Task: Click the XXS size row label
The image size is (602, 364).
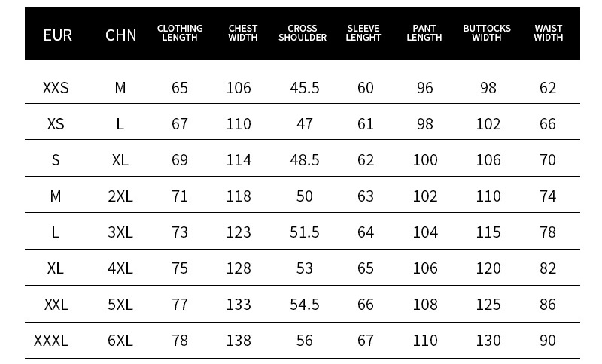Action: [56, 88]
